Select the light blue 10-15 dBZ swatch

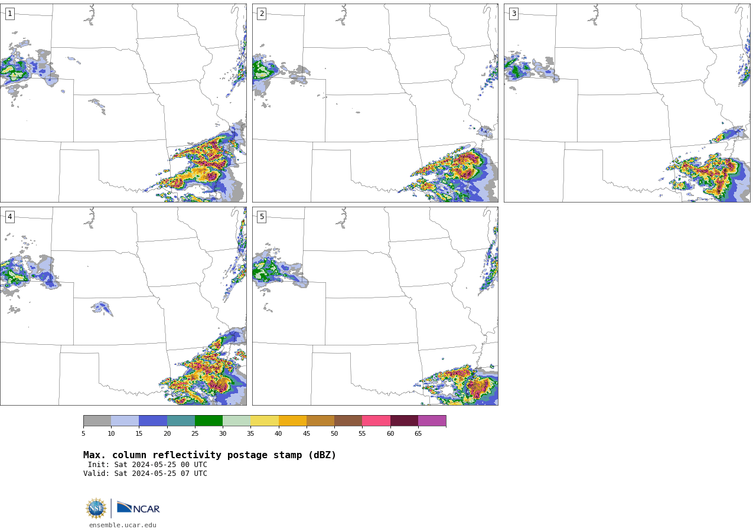pyautogui.click(x=125, y=421)
